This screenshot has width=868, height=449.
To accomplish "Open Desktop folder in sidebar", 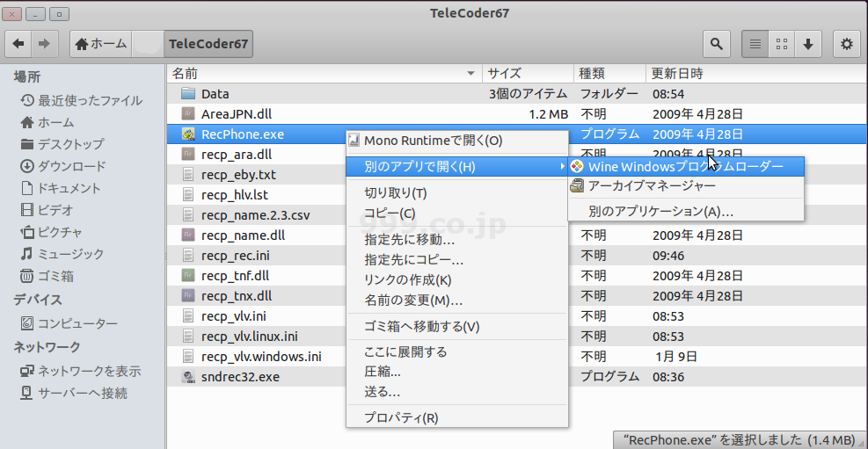I will pos(62,144).
